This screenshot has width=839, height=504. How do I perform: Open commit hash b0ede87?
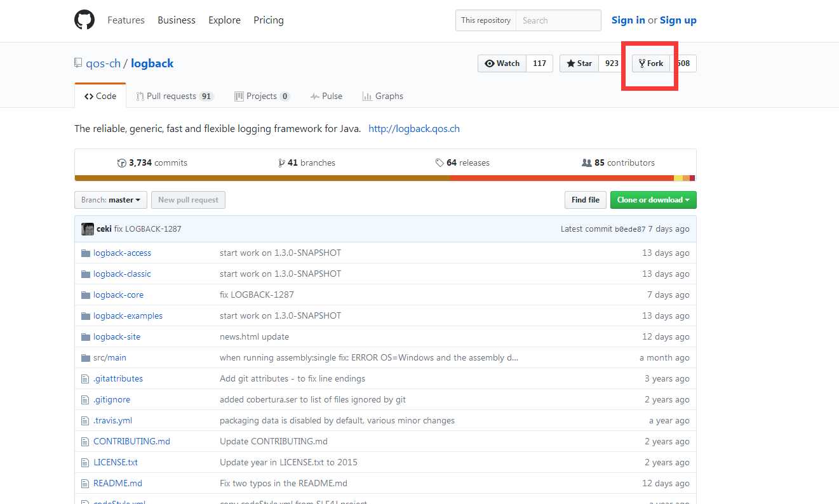pyautogui.click(x=630, y=229)
